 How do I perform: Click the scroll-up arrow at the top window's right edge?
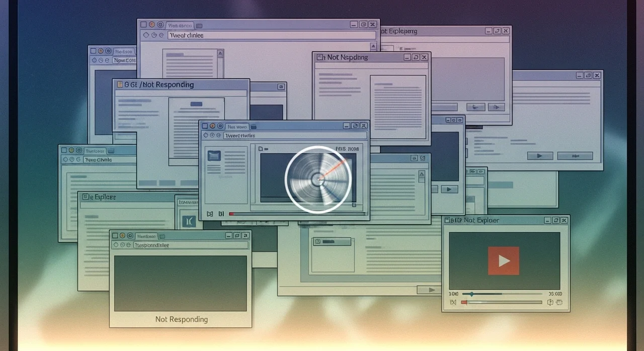(373, 45)
